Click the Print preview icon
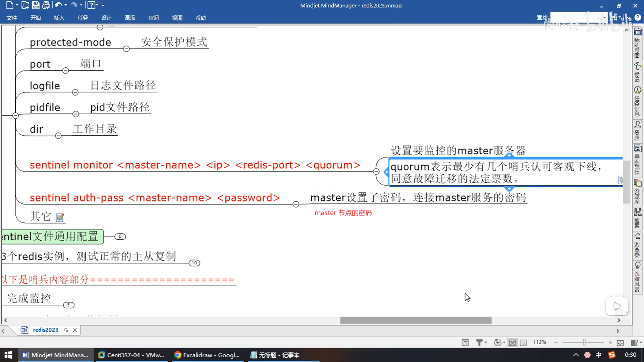The height and width of the screenshot is (362, 644). pyautogui.click(x=46, y=5)
